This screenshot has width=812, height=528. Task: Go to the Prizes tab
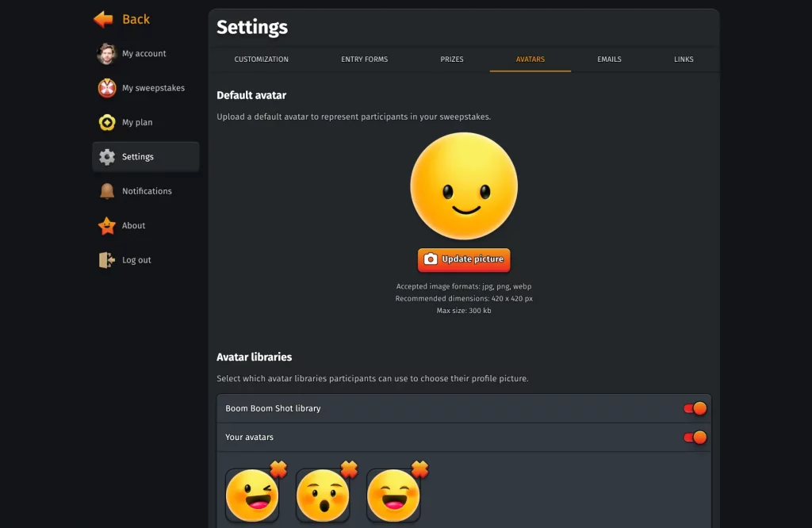click(452, 59)
